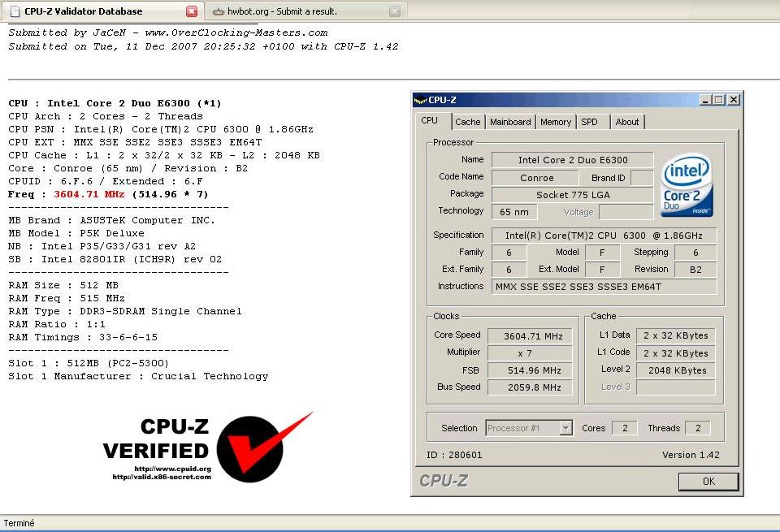Screen dimensions: 780x532
Task: Click the ID : 280601 text
Action: [x=454, y=455]
